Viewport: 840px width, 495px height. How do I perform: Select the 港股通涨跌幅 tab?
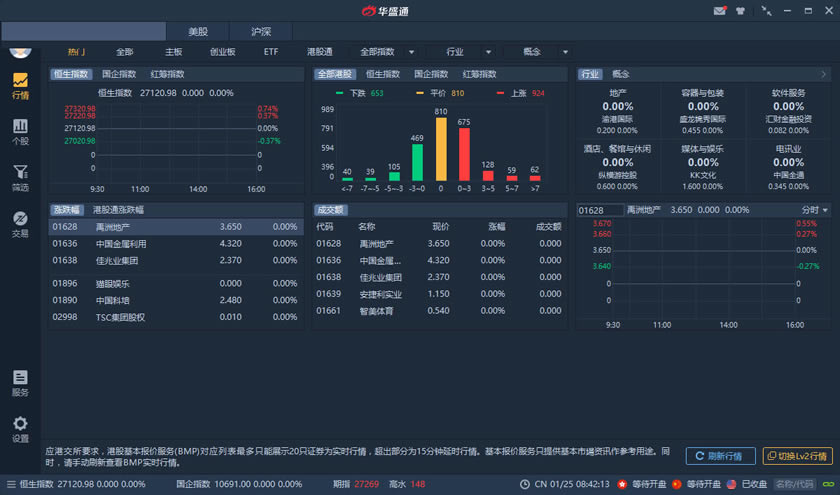point(119,210)
